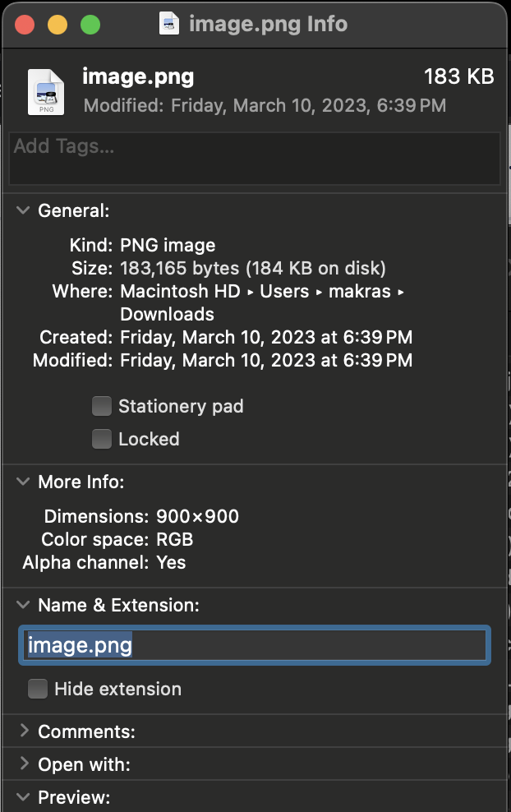The height and width of the screenshot is (812, 511).
Task: Check the Locked checkbox
Action: click(x=102, y=439)
